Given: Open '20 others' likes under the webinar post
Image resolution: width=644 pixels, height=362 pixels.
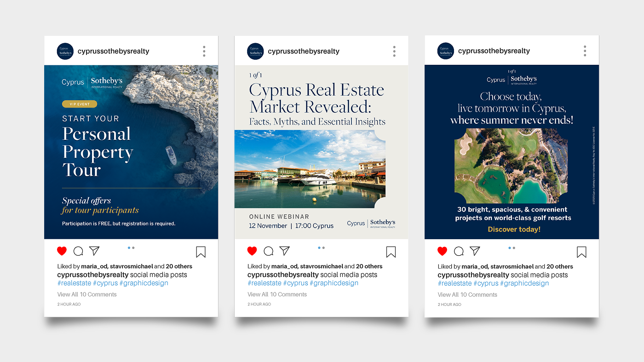Looking at the screenshot, I should [x=369, y=266].
